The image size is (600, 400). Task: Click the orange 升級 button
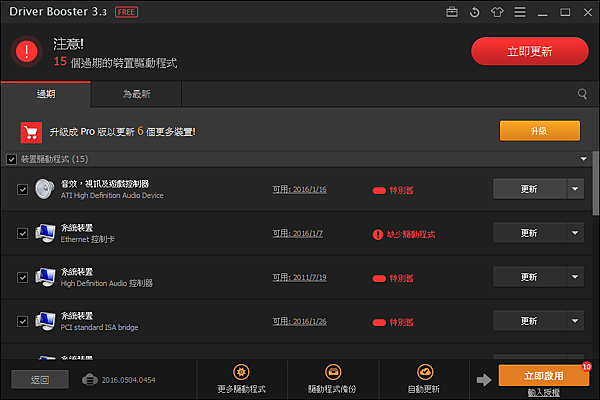540,131
